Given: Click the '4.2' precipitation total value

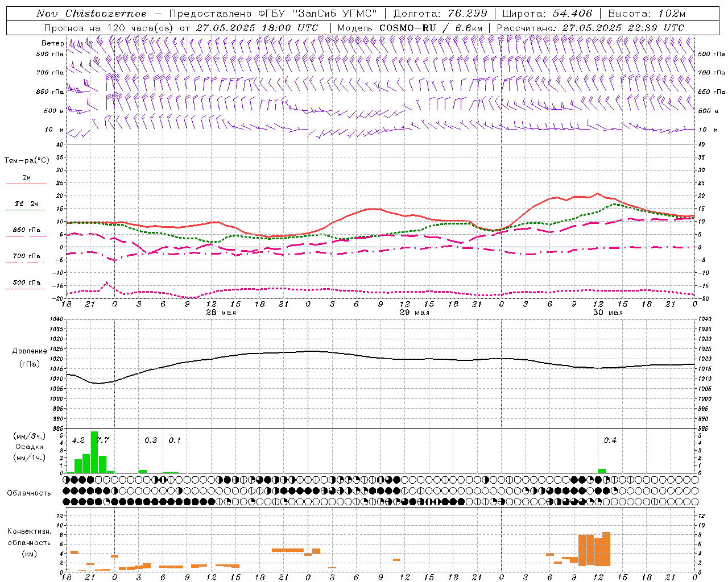Looking at the screenshot, I should pos(78,440).
